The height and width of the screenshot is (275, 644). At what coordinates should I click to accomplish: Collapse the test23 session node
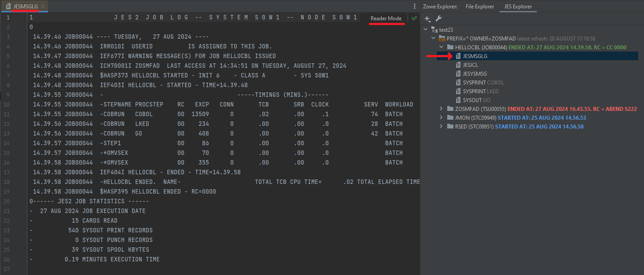[x=425, y=29]
